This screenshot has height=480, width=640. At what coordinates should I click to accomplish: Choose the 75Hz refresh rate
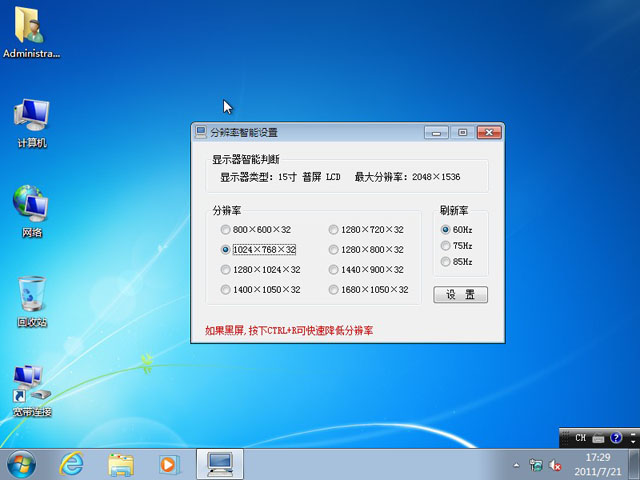tap(456, 246)
